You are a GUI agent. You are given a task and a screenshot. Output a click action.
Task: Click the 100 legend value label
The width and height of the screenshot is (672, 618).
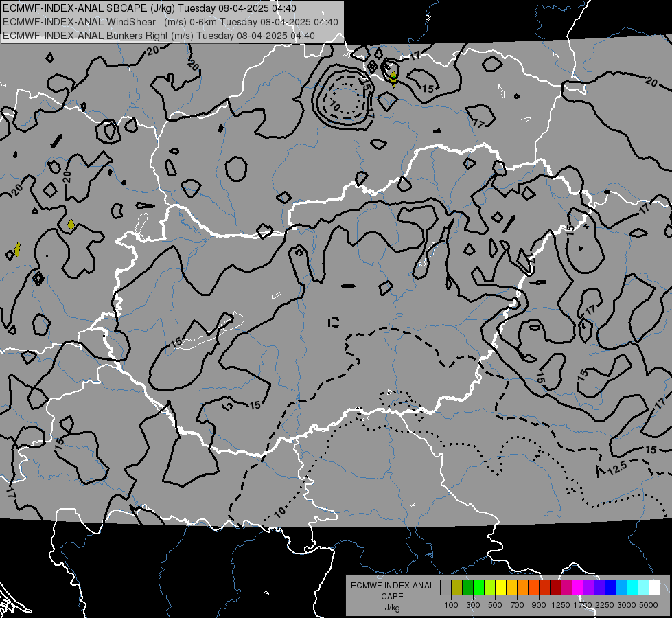[x=451, y=605]
